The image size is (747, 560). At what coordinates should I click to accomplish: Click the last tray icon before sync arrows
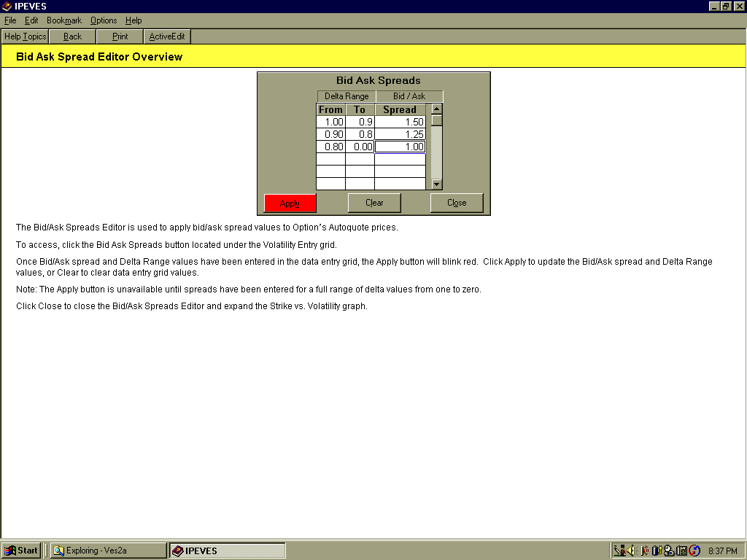point(681,551)
